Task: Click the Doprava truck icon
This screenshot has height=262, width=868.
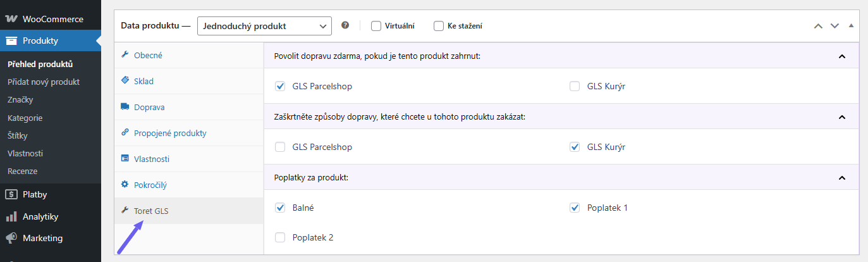Action: click(x=125, y=107)
